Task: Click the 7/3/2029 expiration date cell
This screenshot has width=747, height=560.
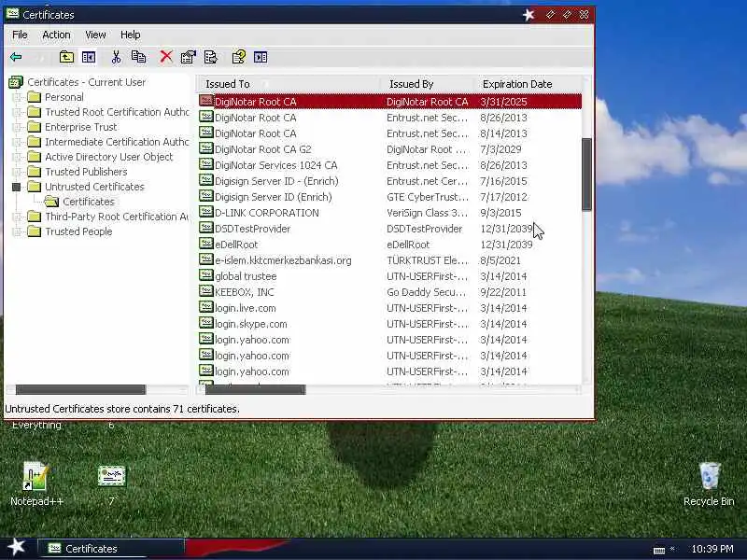Action: pos(500,149)
